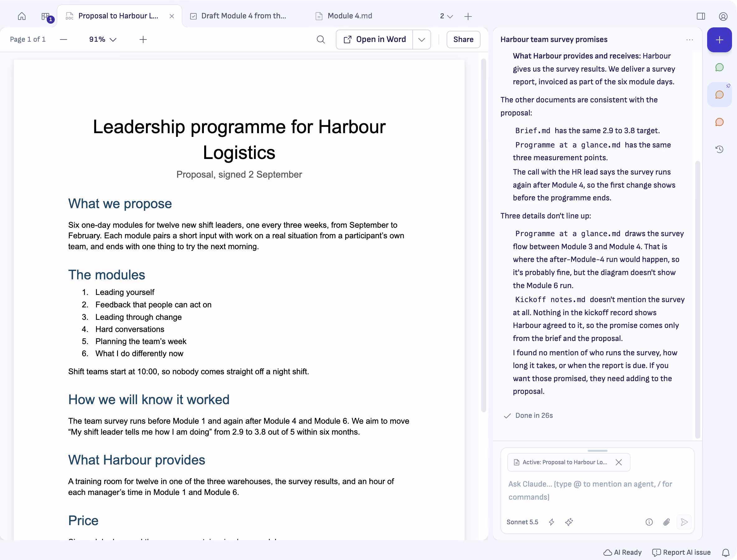Start a new chat with blue plus button
This screenshot has height=560, width=737.
coord(719,40)
